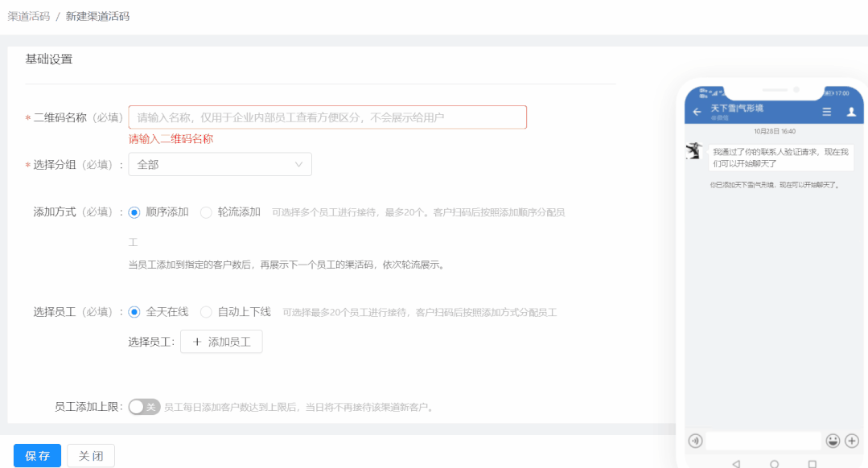Tap the voice input icon in phone preview

(695, 441)
